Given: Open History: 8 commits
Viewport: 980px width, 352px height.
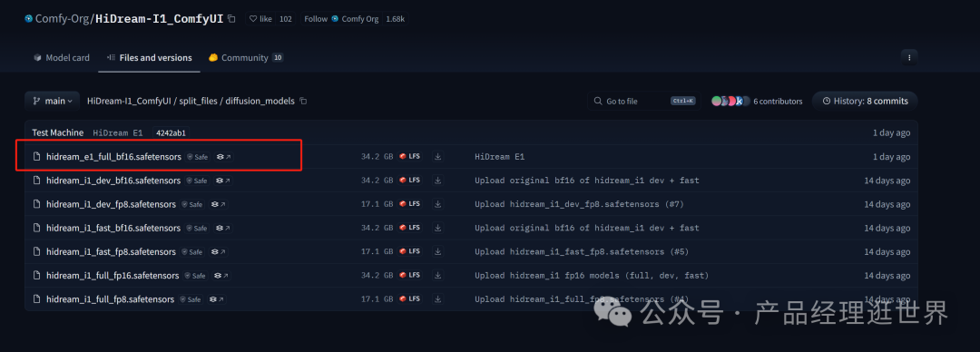Looking at the screenshot, I should point(865,101).
